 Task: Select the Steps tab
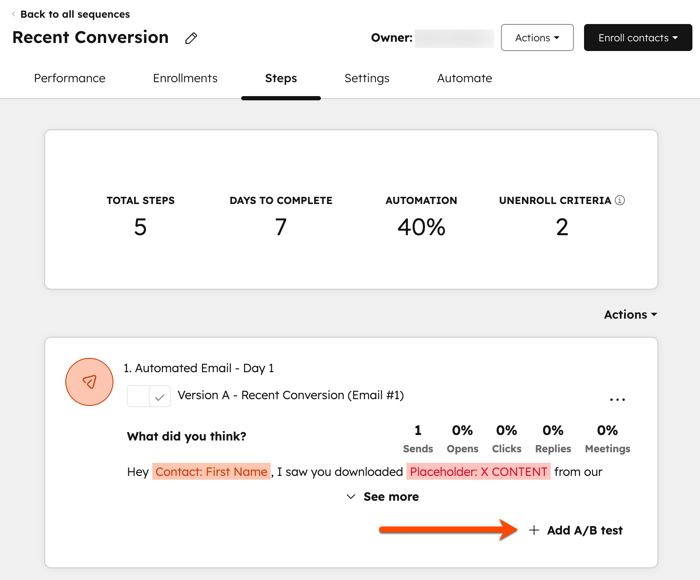click(281, 78)
